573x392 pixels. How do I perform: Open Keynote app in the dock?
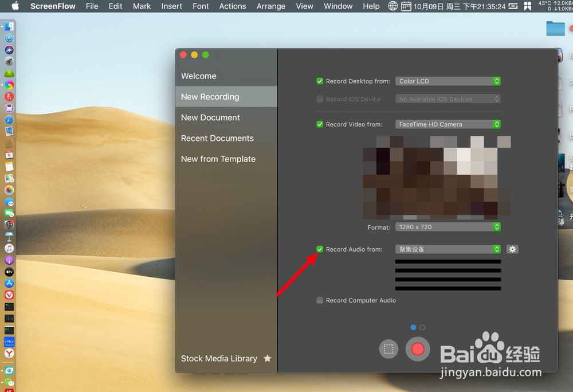(x=9, y=236)
